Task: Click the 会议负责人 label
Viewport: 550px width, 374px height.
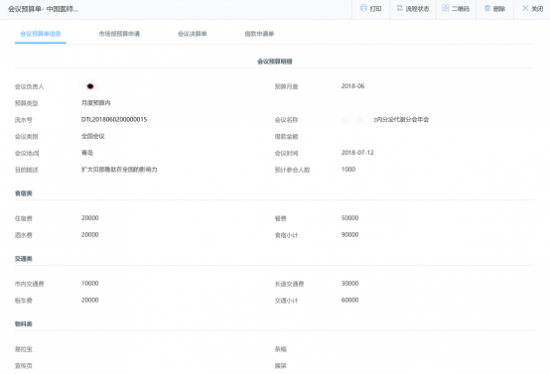Action: 29,86
